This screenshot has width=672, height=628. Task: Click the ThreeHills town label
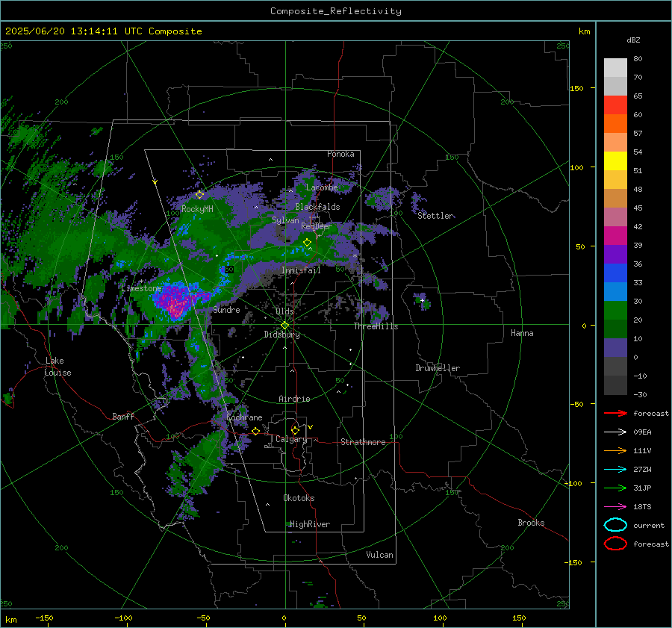click(376, 326)
